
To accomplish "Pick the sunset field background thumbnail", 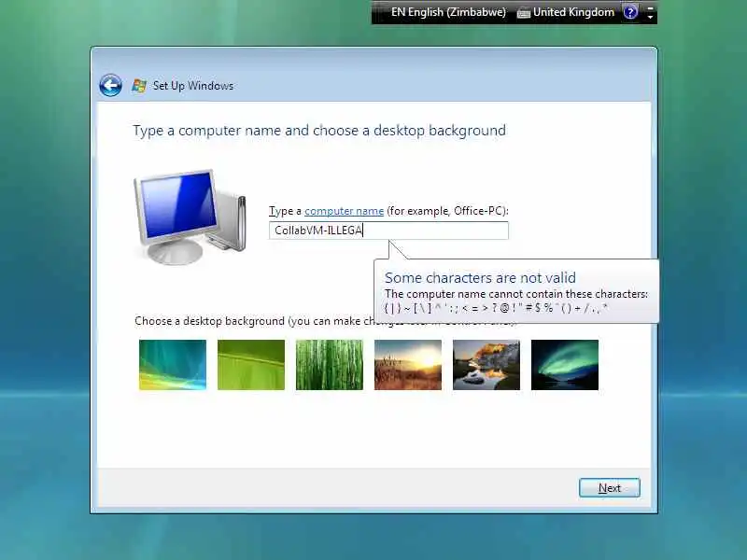I will pyautogui.click(x=408, y=365).
